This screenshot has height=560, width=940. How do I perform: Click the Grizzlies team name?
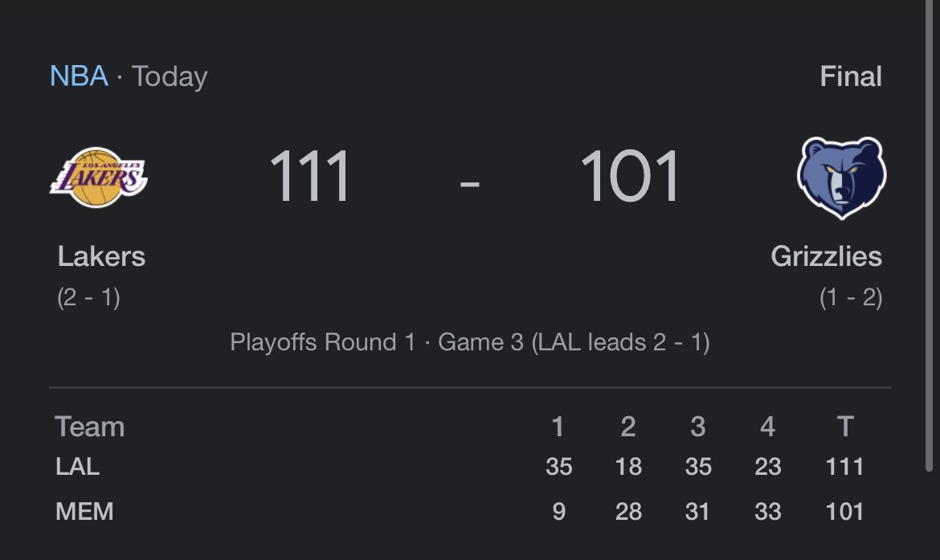826,256
